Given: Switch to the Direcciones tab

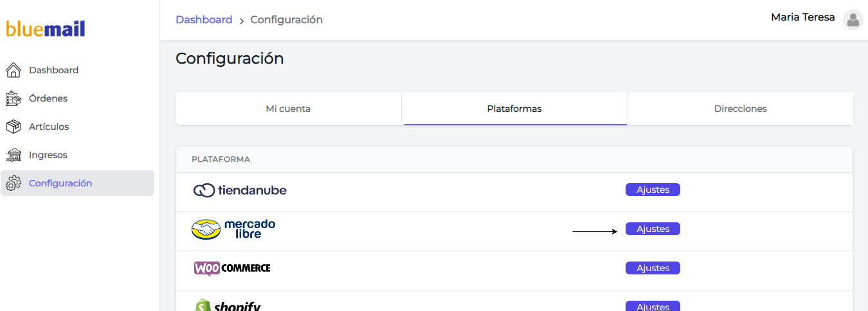Looking at the screenshot, I should click(741, 109).
